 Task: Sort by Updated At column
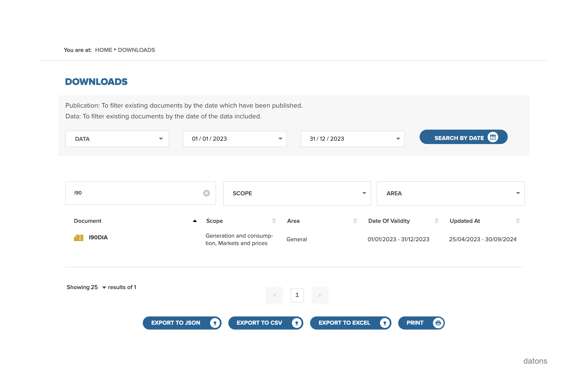[518, 221]
